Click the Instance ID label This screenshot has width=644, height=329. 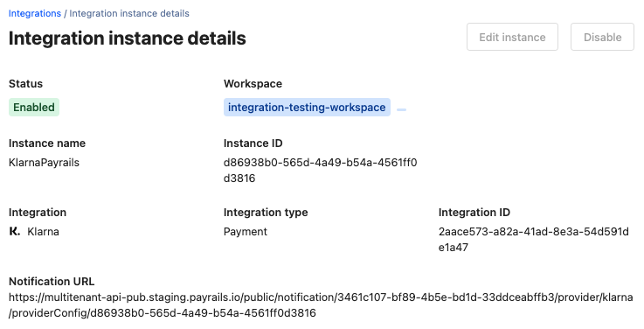[253, 143]
